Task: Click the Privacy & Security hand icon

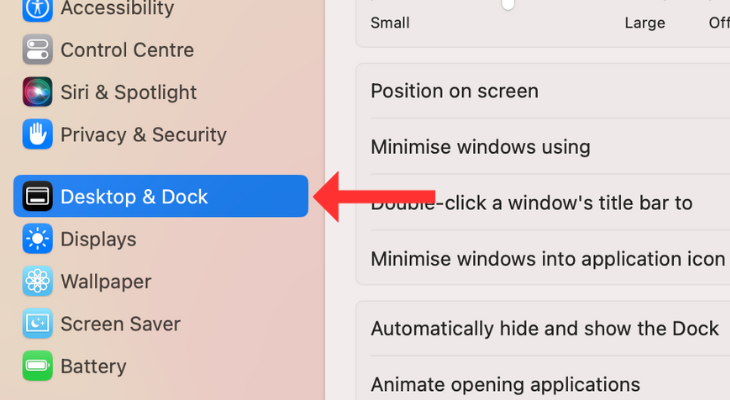Action: pyautogui.click(x=37, y=134)
